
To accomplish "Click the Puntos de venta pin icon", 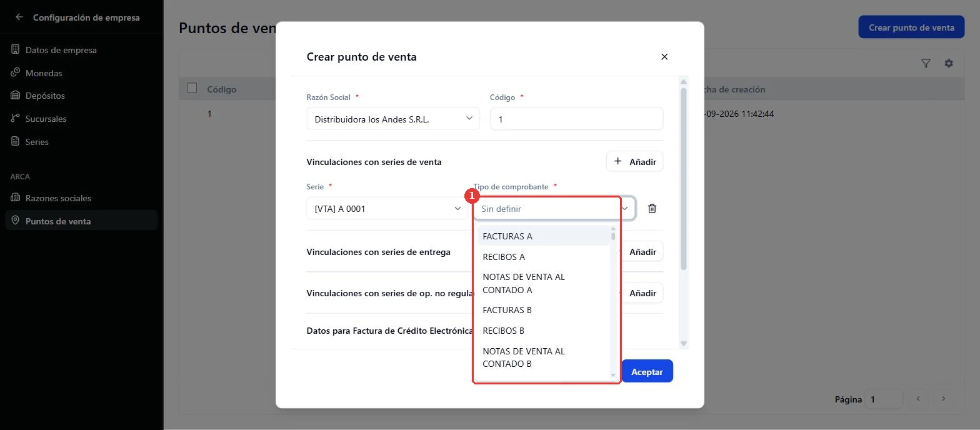I will tap(16, 221).
